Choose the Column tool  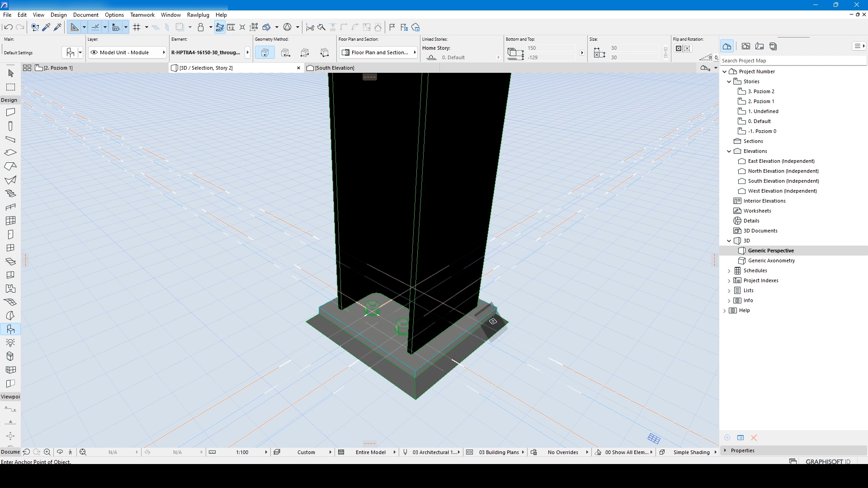[x=10, y=126]
